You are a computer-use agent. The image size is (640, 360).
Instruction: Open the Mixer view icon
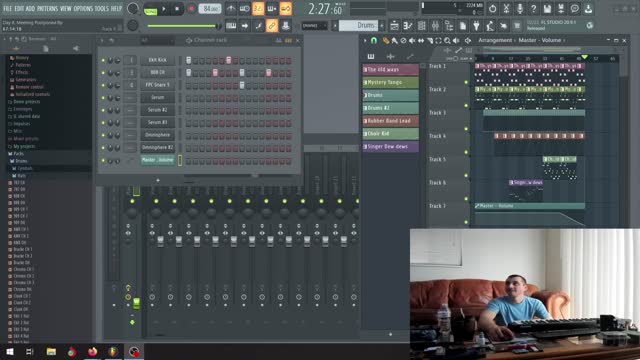(436, 26)
